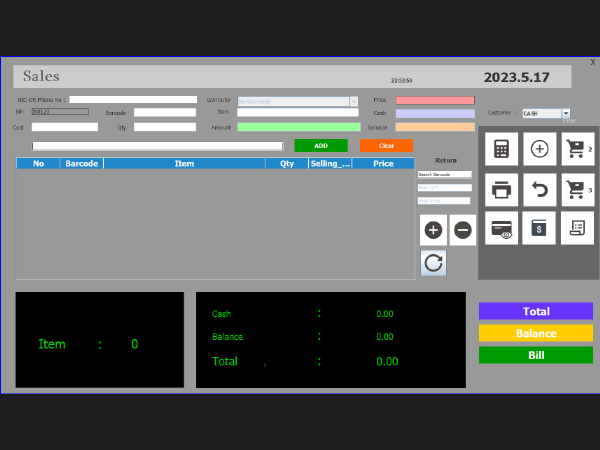Open the Customer CASH dropdown
The width and height of the screenshot is (600, 450).
coord(566,114)
